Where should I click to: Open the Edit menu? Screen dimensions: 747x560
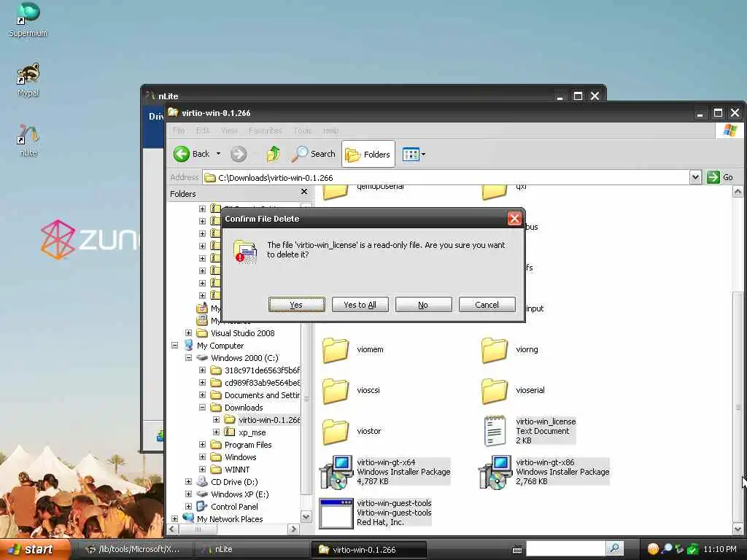coord(203,131)
